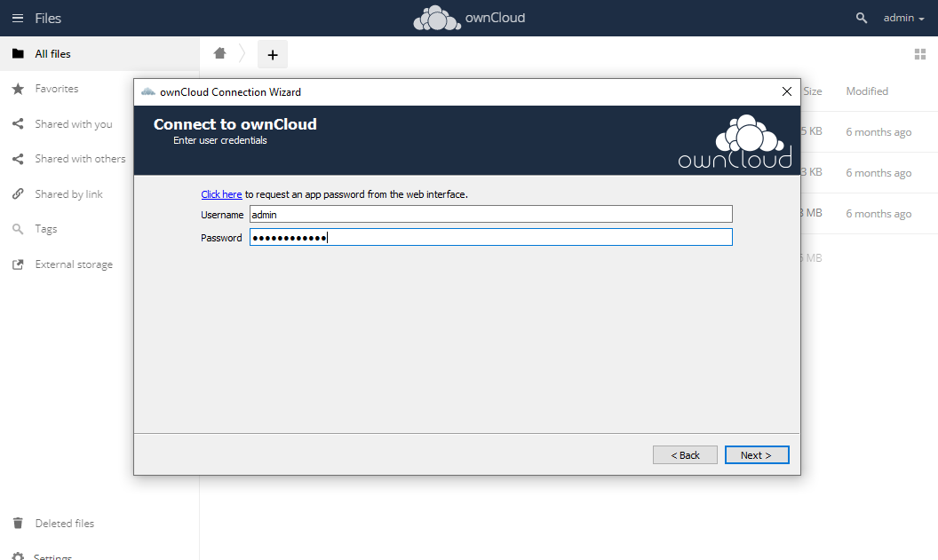This screenshot has height=560, width=938.
Task: Open All files in the sidebar
Action: (x=52, y=54)
